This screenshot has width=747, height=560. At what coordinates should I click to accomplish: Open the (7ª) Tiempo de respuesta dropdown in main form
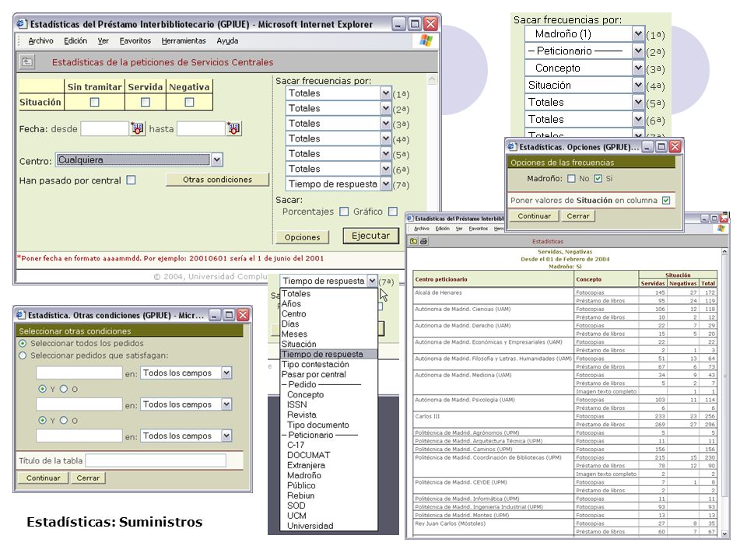[x=338, y=184]
